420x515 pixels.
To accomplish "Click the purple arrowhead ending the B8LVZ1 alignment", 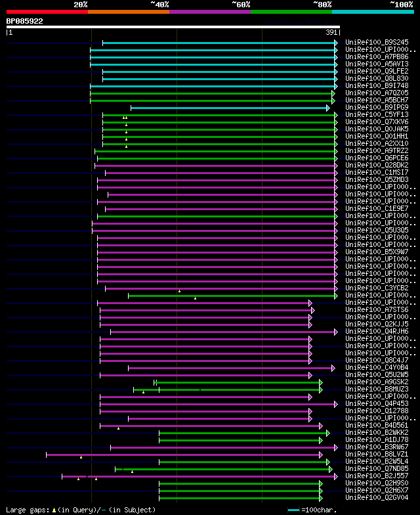I will 321,455.
